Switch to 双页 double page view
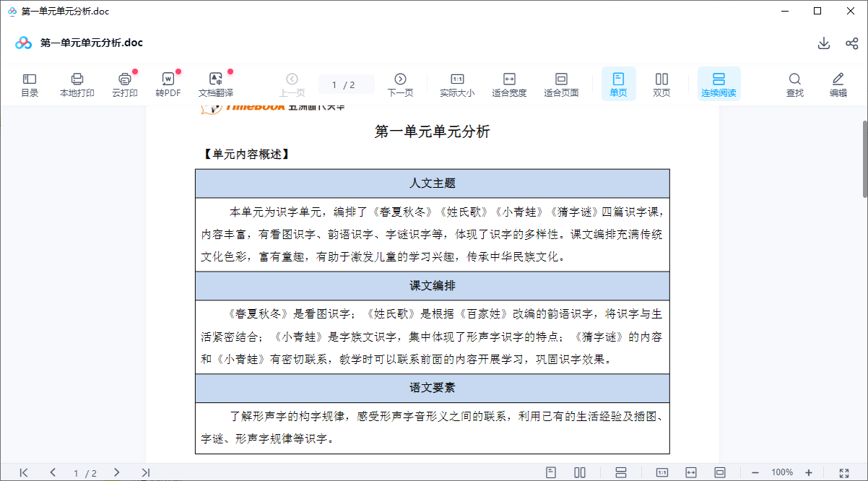Image resolution: width=868 pixels, height=481 pixels. (661, 84)
